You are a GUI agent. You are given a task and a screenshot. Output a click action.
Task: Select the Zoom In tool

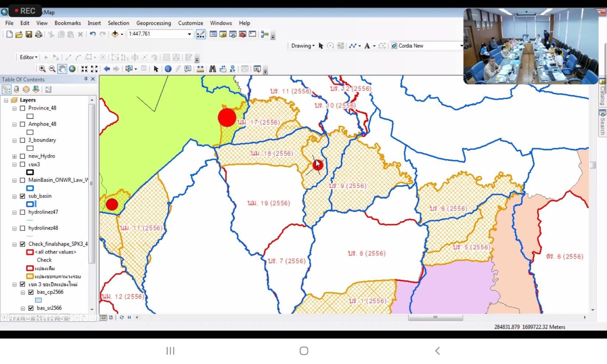[42, 69]
